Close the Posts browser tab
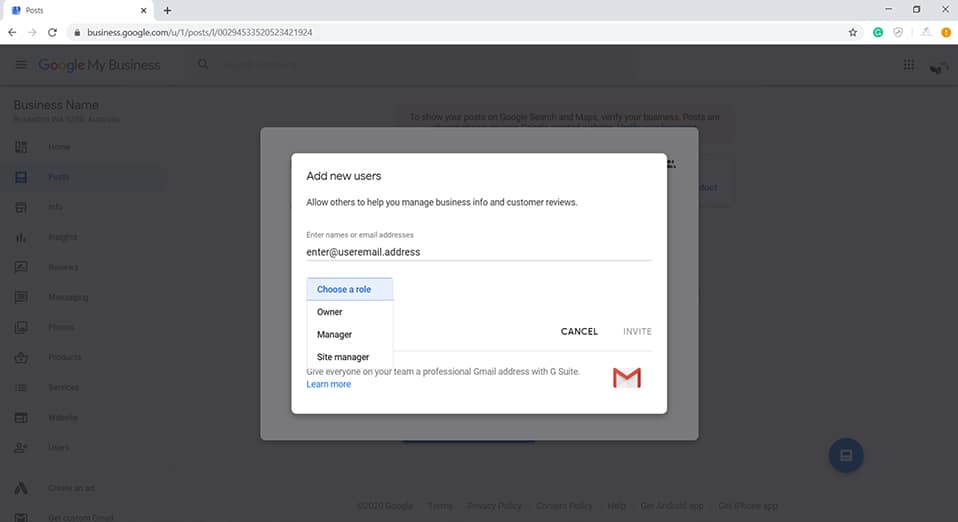This screenshot has width=958, height=522. pyautogui.click(x=144, y=10)
